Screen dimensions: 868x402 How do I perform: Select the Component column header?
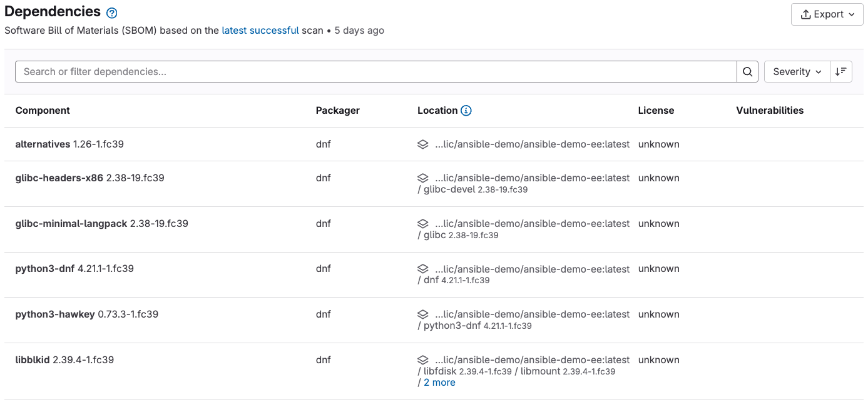43,110
